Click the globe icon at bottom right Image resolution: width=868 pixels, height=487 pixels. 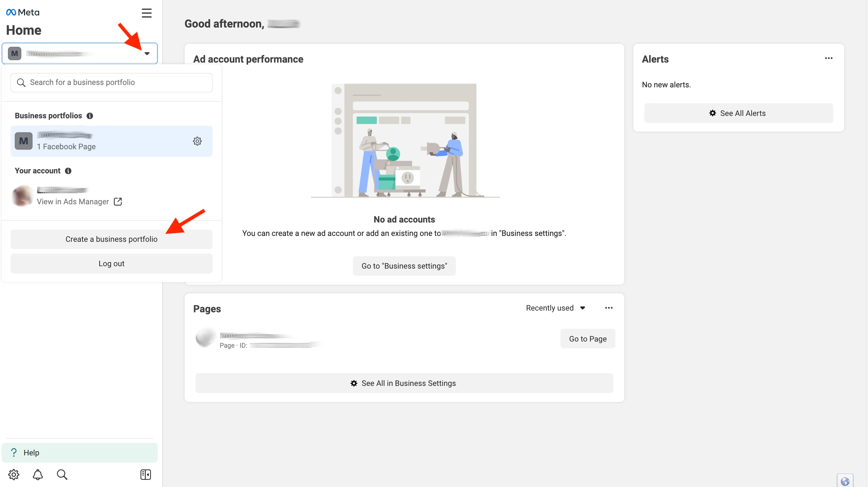click(x=845, y=481)
